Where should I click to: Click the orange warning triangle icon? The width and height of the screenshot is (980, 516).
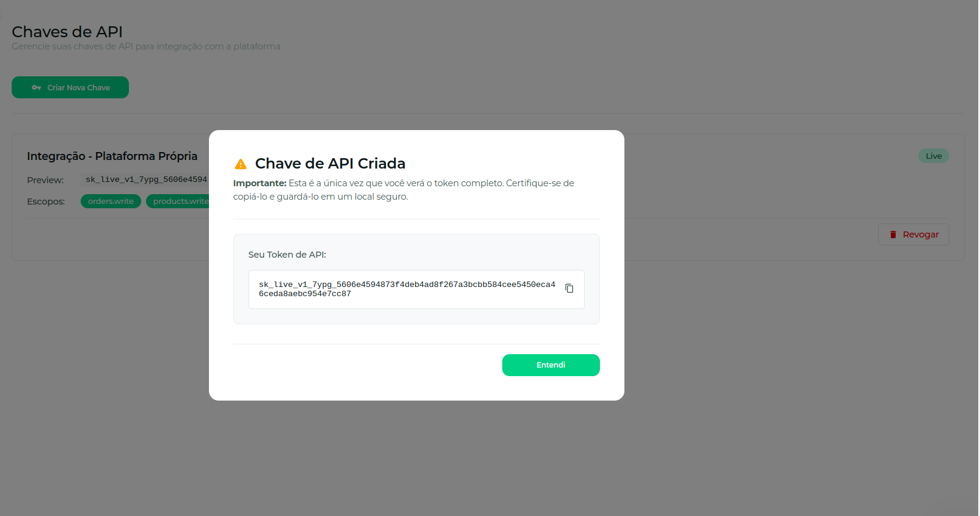click(x=241, y=164)
